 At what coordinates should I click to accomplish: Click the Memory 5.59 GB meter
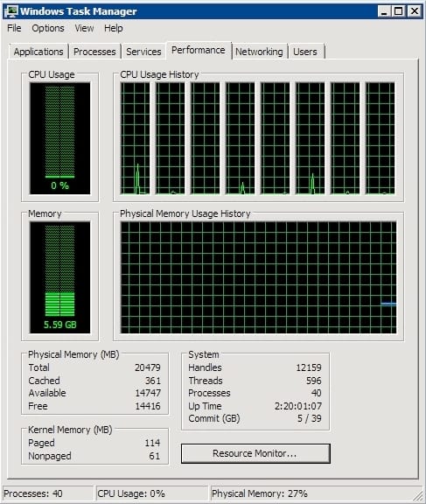59,277
